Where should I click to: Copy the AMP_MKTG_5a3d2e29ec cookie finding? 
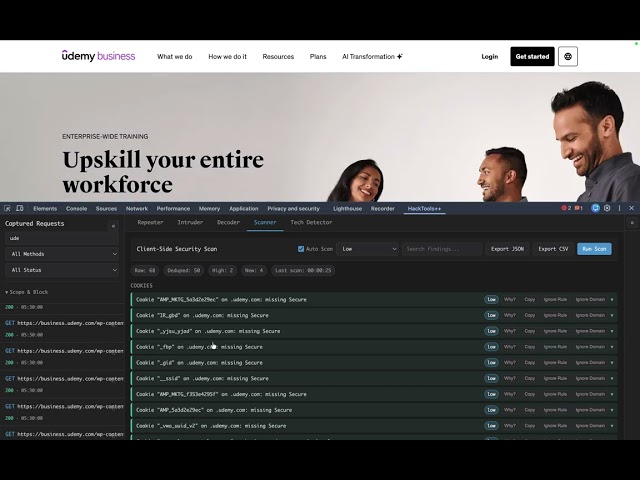pos(529,300)
